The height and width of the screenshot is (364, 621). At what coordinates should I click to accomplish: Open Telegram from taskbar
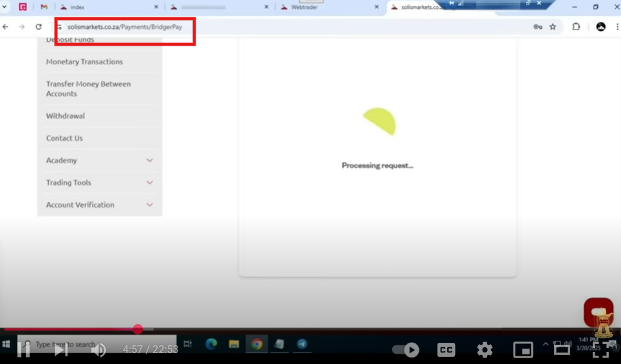(x=302, y=344)
